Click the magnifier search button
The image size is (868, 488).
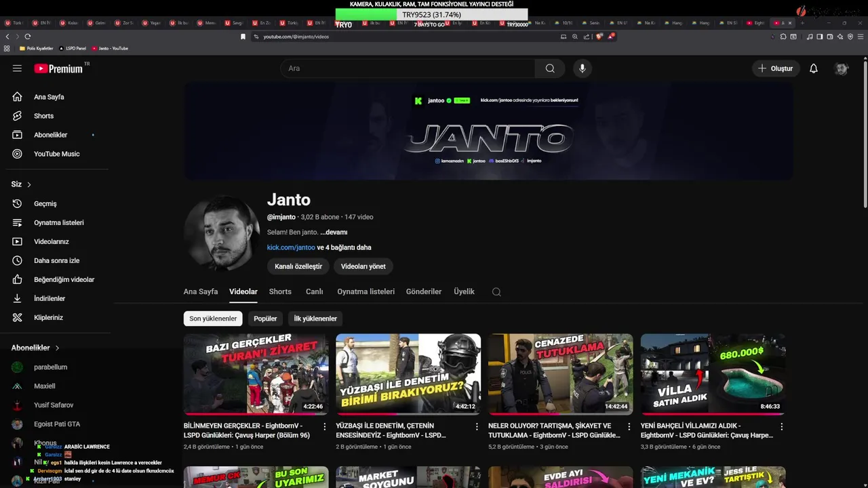550,68
